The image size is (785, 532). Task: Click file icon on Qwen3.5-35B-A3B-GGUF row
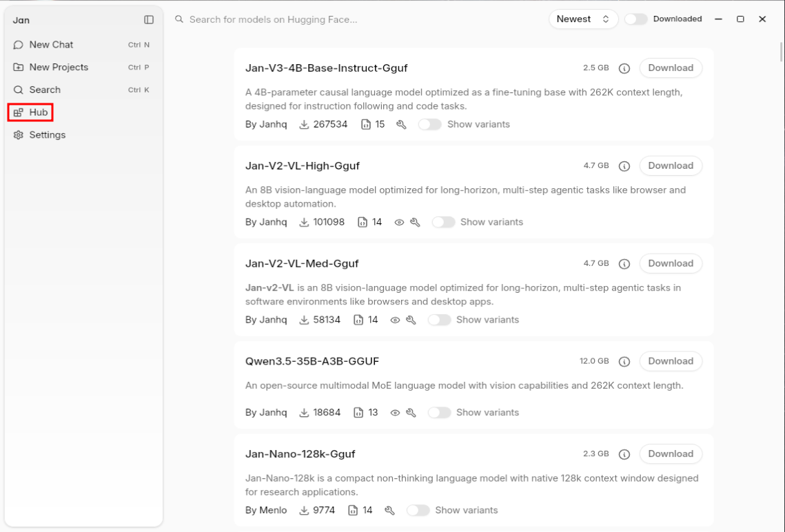tap(358, 413)
